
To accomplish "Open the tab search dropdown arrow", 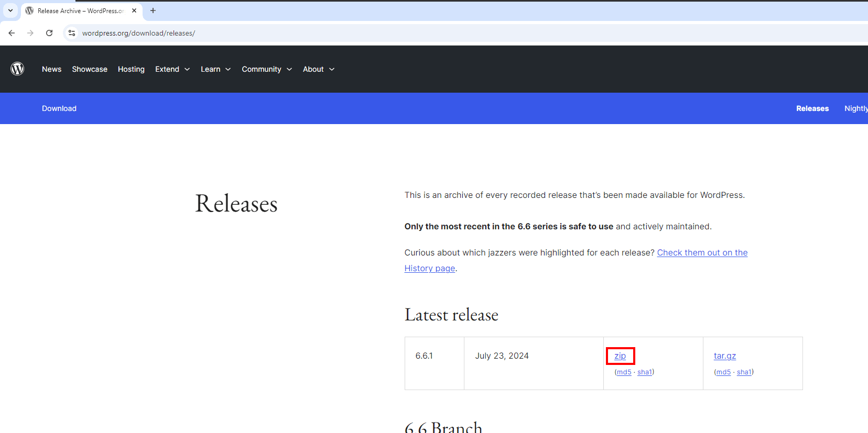I will point(10,10).
